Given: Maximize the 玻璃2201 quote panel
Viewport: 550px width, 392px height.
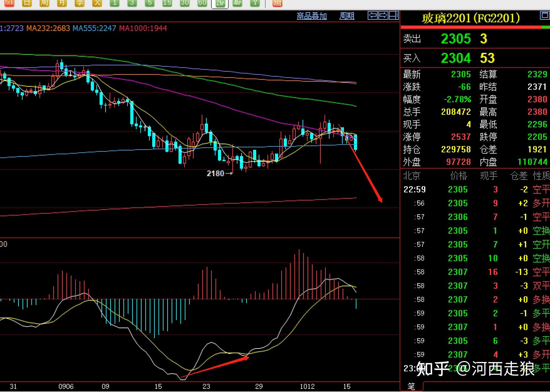Looking at the screenshot, I should coord(545,15).
